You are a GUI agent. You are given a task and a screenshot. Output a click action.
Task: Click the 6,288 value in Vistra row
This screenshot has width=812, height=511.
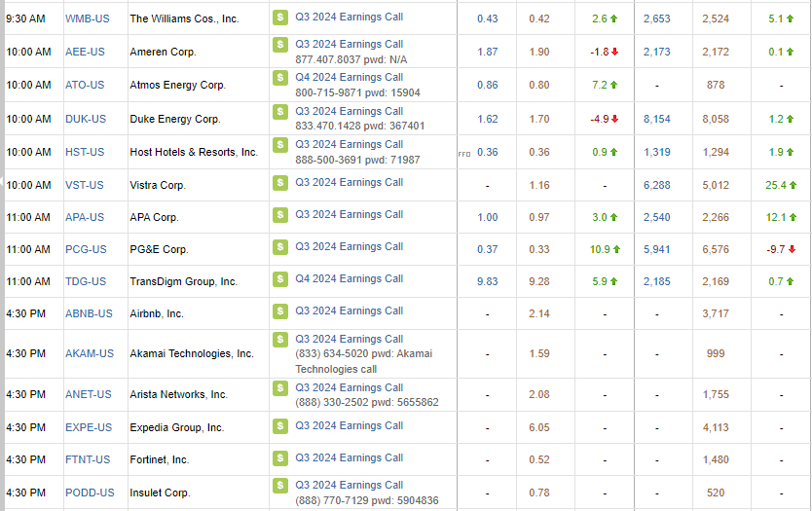pos(656,185)
